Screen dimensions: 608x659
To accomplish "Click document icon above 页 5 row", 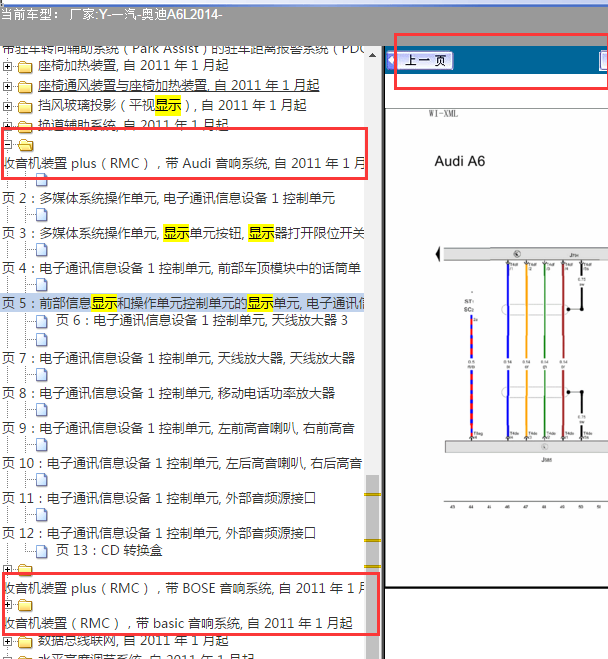I will click(x=41, y=285).
